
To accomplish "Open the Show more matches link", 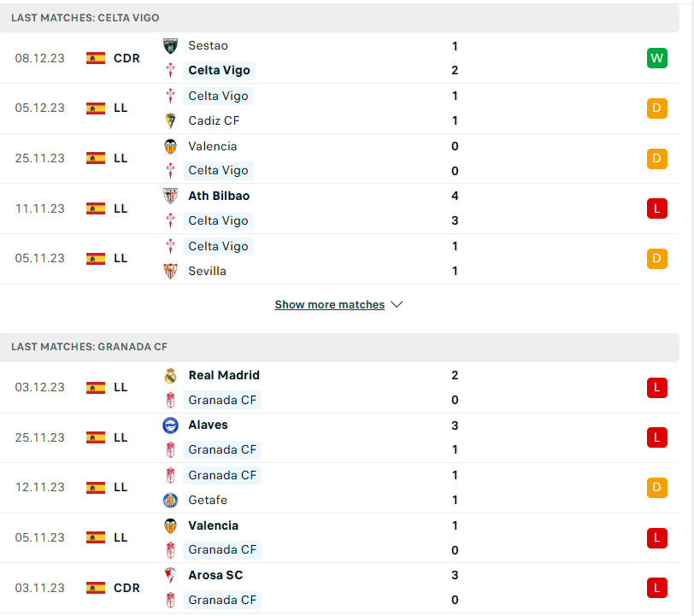I will coord(330,304).
